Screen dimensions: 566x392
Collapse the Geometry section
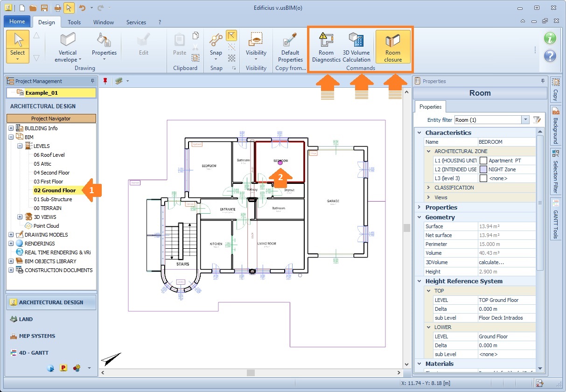click(419, 217)
